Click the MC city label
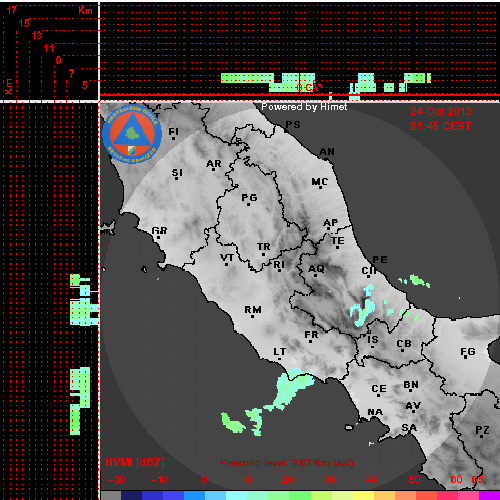 point(320,182)
